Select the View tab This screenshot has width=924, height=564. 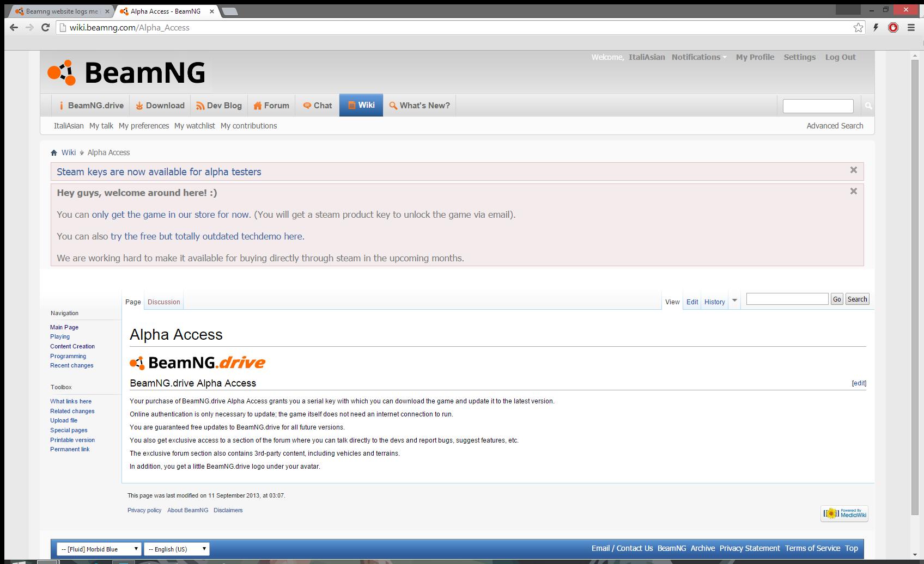pos(672,302)
